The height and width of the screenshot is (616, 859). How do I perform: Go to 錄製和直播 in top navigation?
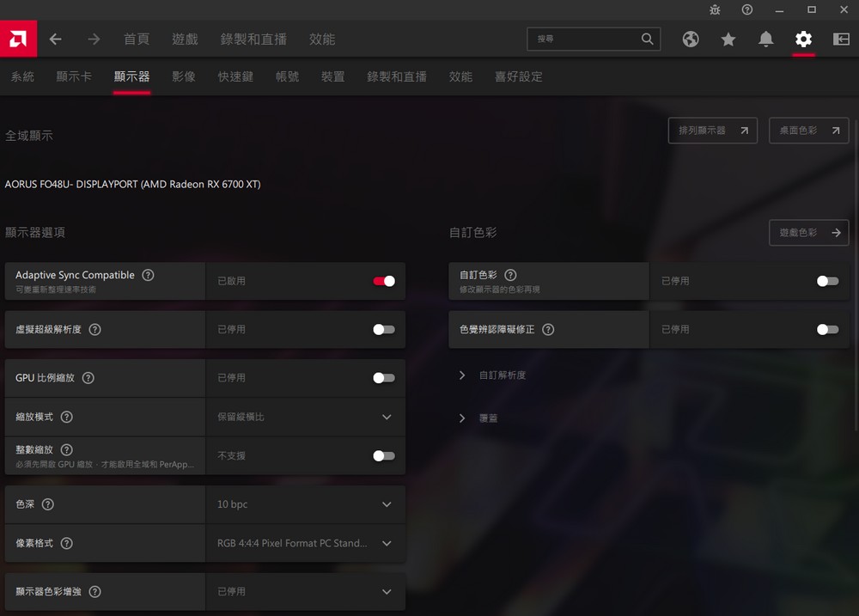coord(253,39)
